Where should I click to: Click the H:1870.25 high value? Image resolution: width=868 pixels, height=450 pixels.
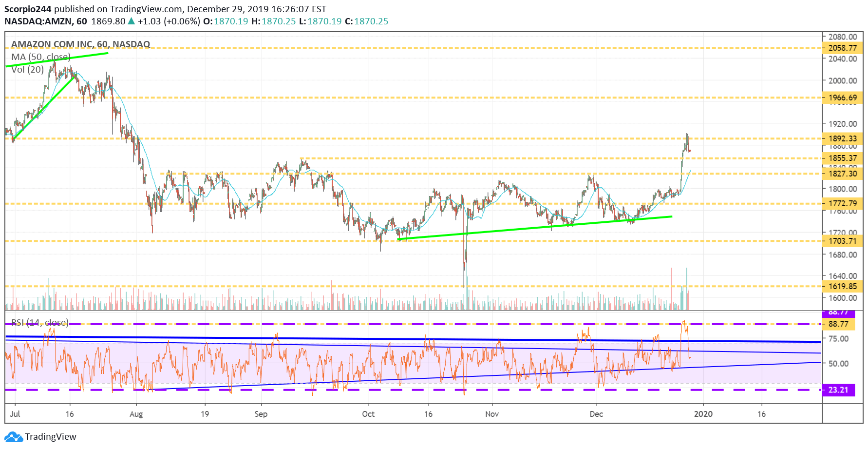[273, 21]
